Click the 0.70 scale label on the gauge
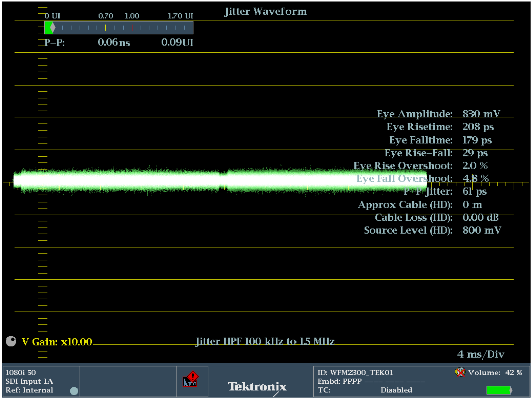The width and height of the screenshot is (532, 399). [106, 16]
